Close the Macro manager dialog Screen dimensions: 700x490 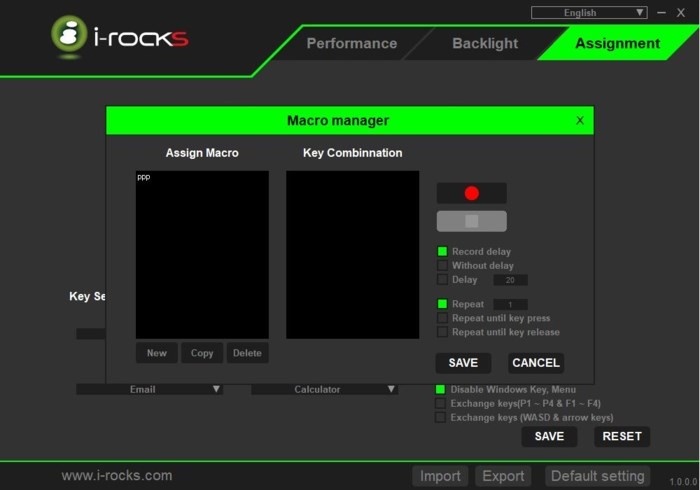(580, 120)
